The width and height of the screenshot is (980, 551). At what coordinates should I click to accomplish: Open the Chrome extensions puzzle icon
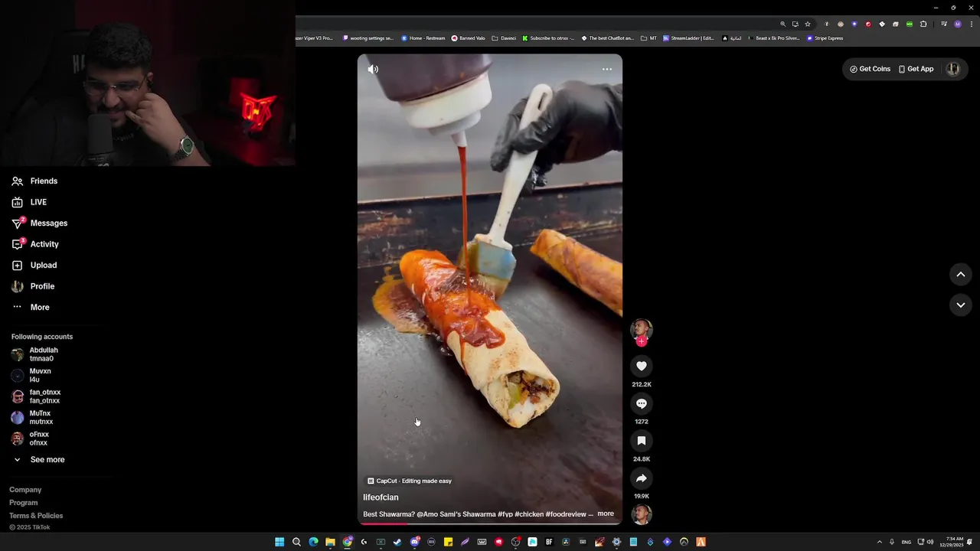[923, 24]
